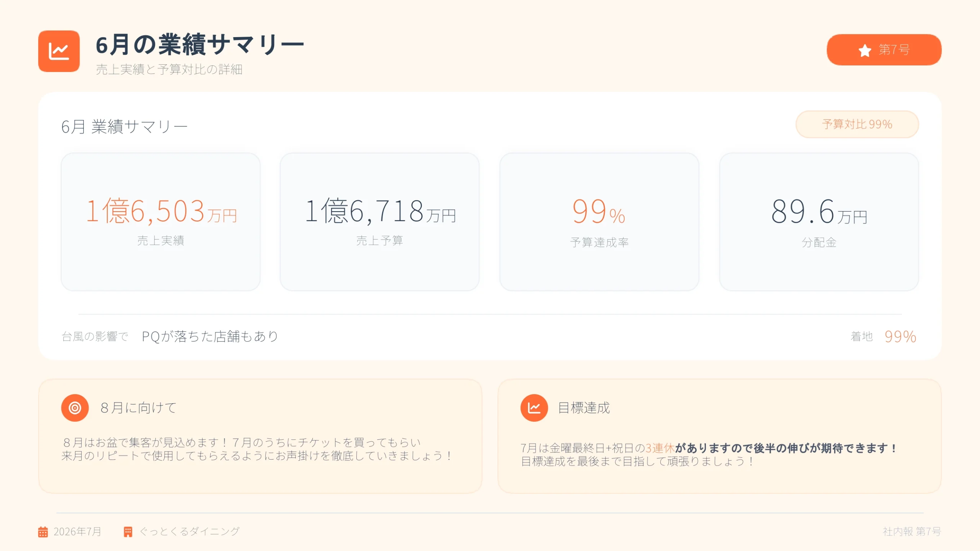Viewport: 980px width, 551px height.
Task: Click the 着地 99% value
Action: (900, 337)
